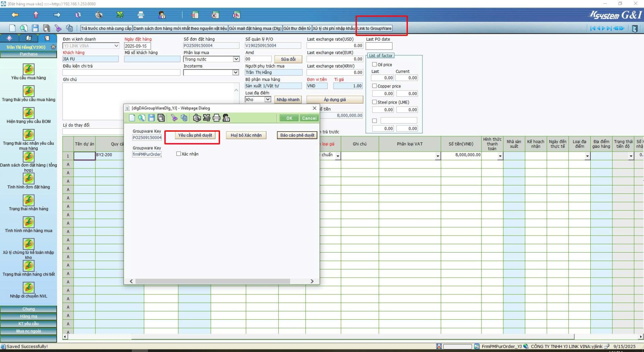Check the Copper price option
The height and width of the screenshot is (352, 644).
[x=375, y=86]
